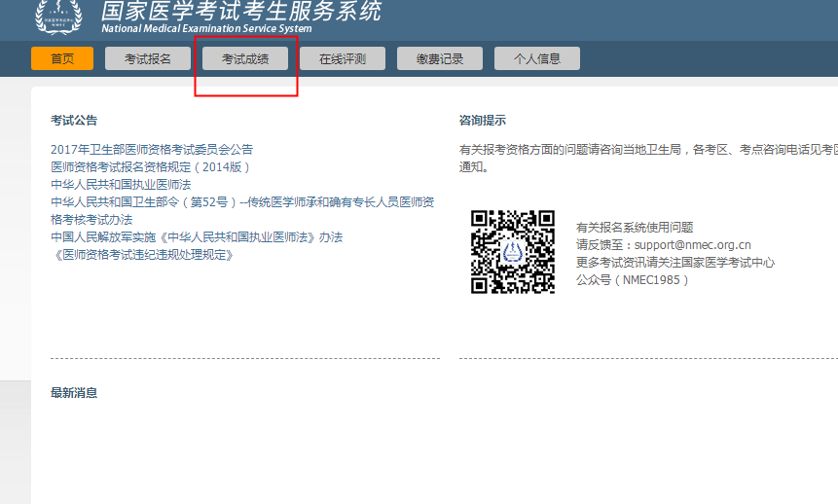The height and width of the screenshot is (504, 838).
Task: Open the 考试报名 navigation tab
Action: point(148,58)
